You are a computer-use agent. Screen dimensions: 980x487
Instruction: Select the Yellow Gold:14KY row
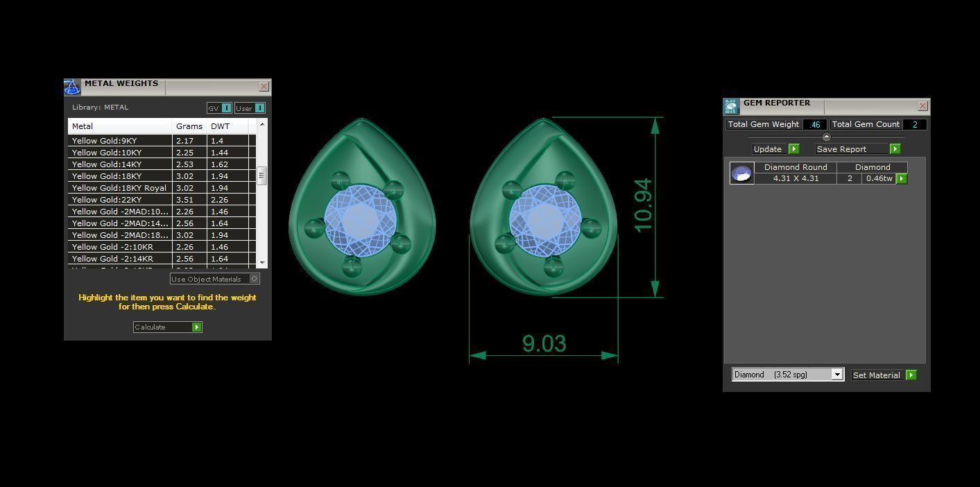[162, 164]
